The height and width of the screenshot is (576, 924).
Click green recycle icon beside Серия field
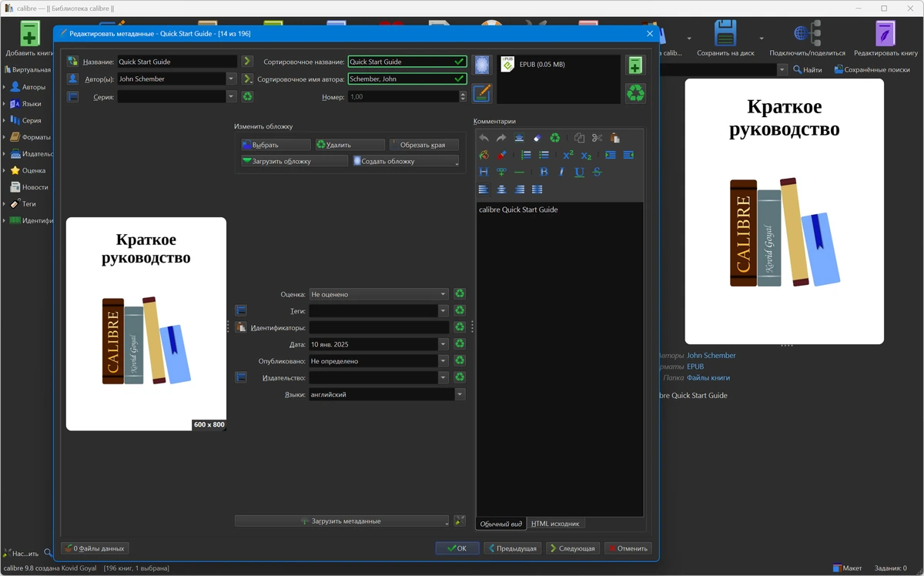[247, 96]
